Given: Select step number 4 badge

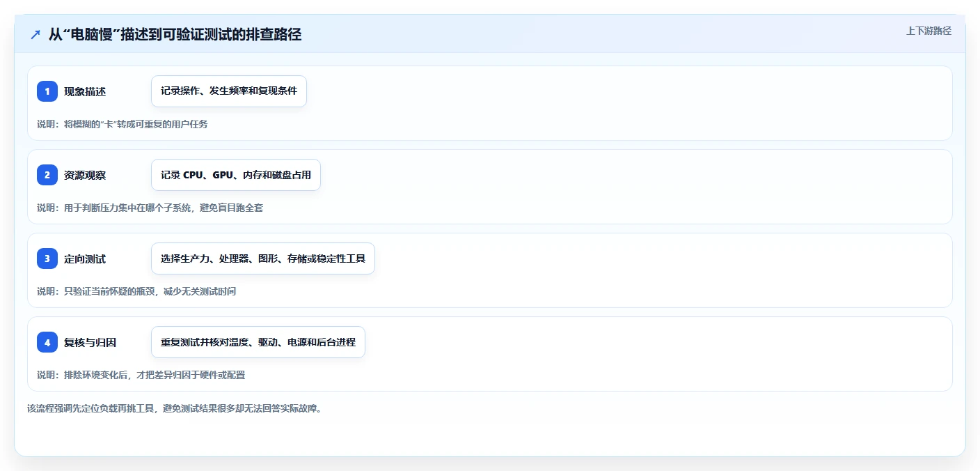Looking at the screenshot, I should [x=47, y=342].
